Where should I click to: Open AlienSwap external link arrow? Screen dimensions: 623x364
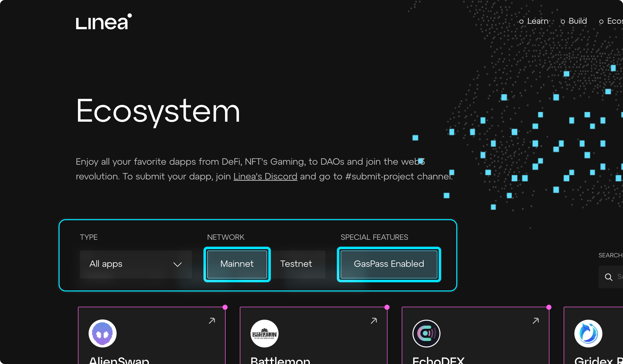pos(212,321)
